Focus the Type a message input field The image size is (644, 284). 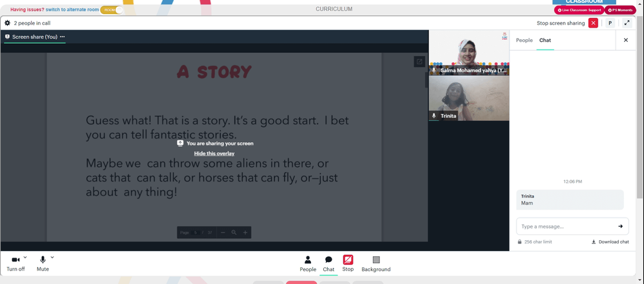point(567,226)
